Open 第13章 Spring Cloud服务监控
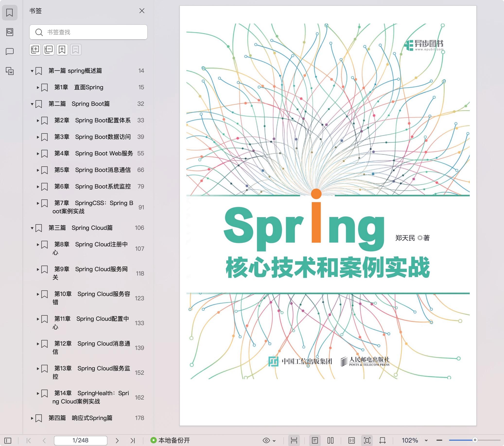The width and height of the screenshot is (504, 446). coord(91,373)
